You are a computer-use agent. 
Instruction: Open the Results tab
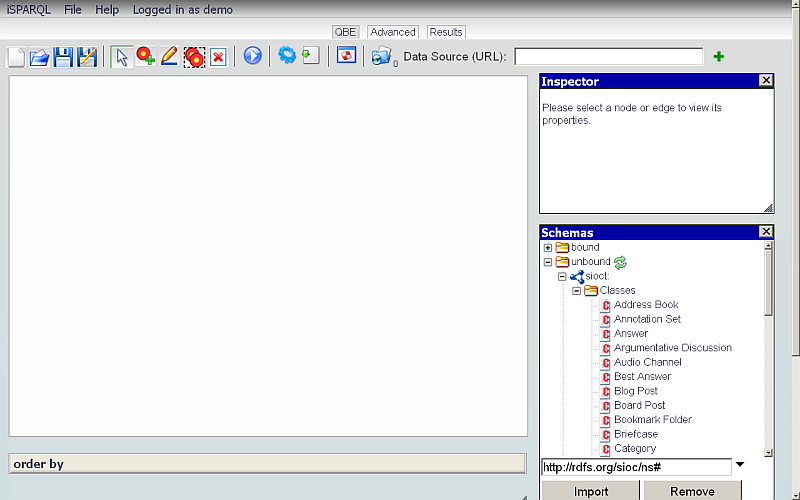(446, 32)
